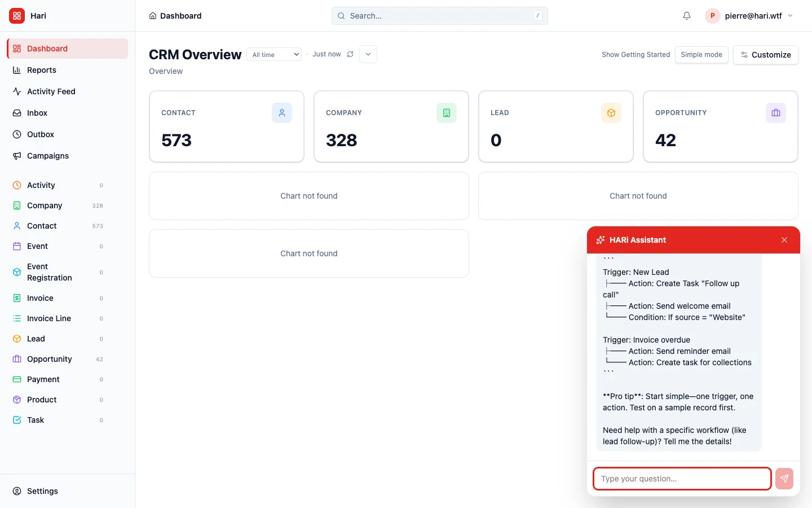The height and width of the screenshot is (508, 812).
Task: Click the notification bell icon
Action: (x=686, y=16)
